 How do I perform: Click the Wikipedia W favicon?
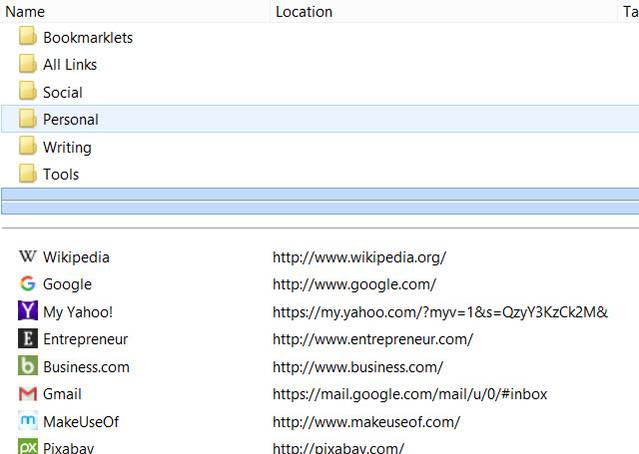tap(28, 256)
